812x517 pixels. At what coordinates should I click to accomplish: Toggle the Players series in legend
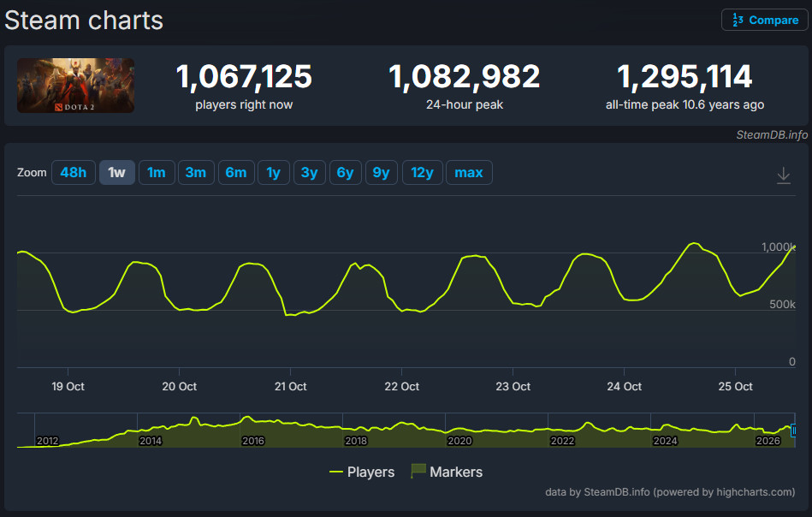pos(362,472)
